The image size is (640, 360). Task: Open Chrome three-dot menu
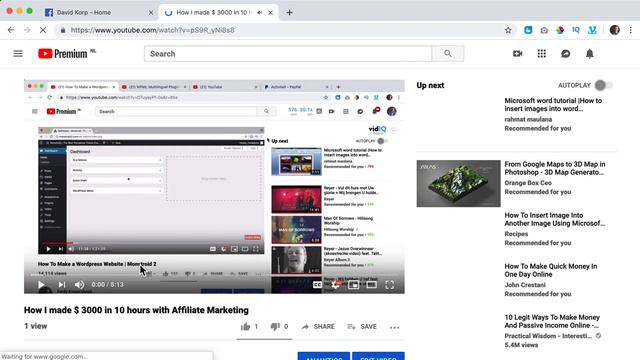pos(631,30)
